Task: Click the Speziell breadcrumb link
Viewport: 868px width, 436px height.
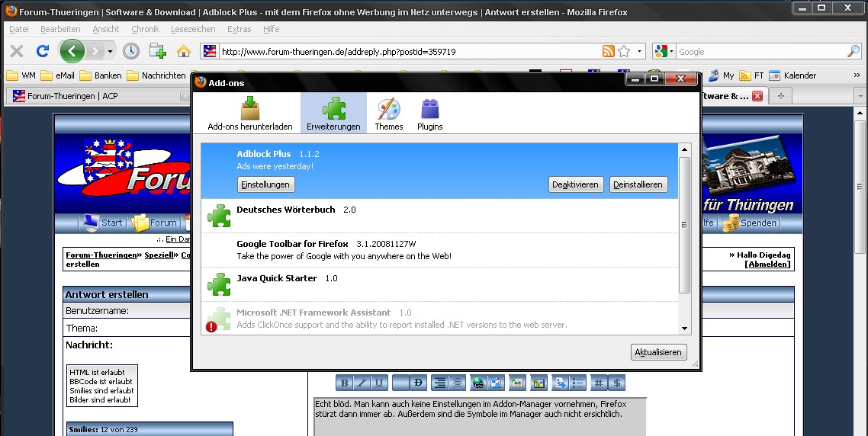Action: pyautogui.click(x=159, y=255)
